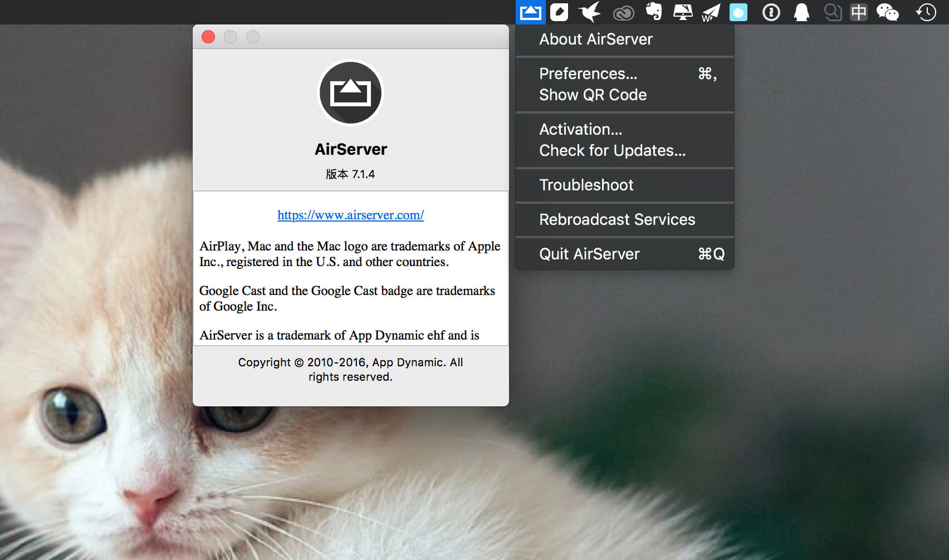
Task: Click the Google Cast trademark paragraph
Action: 347,298
